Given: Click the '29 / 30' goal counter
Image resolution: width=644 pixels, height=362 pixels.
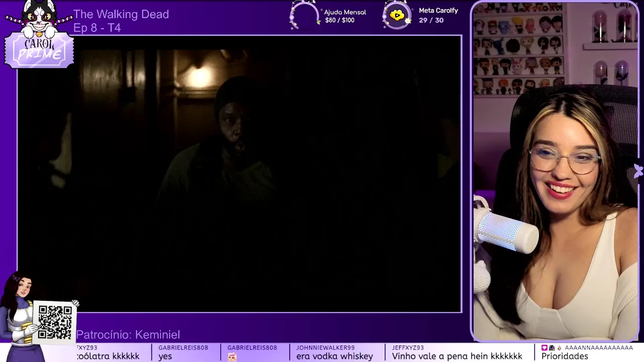Looking at the screenshot, I should point(431,20).
